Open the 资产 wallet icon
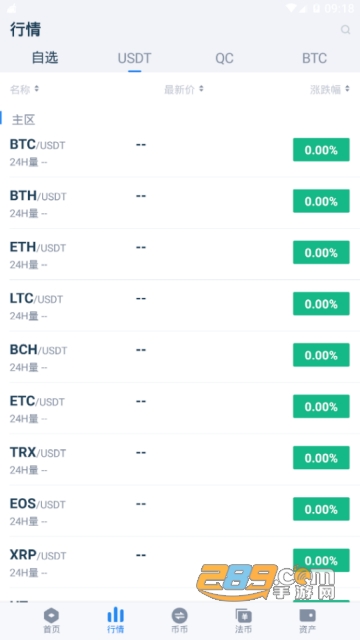The height and width of the screenshot is (640, 360). point(307,615)
